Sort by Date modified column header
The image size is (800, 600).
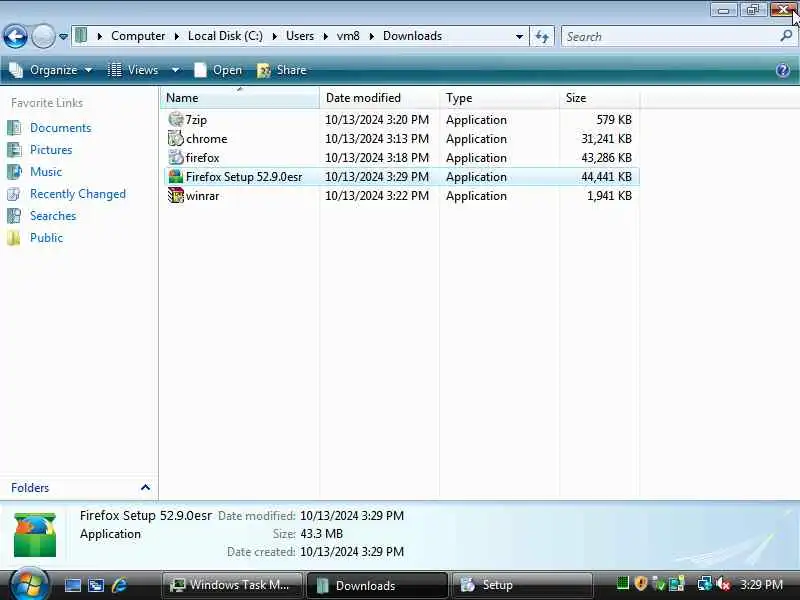click(x=379, y=97)
